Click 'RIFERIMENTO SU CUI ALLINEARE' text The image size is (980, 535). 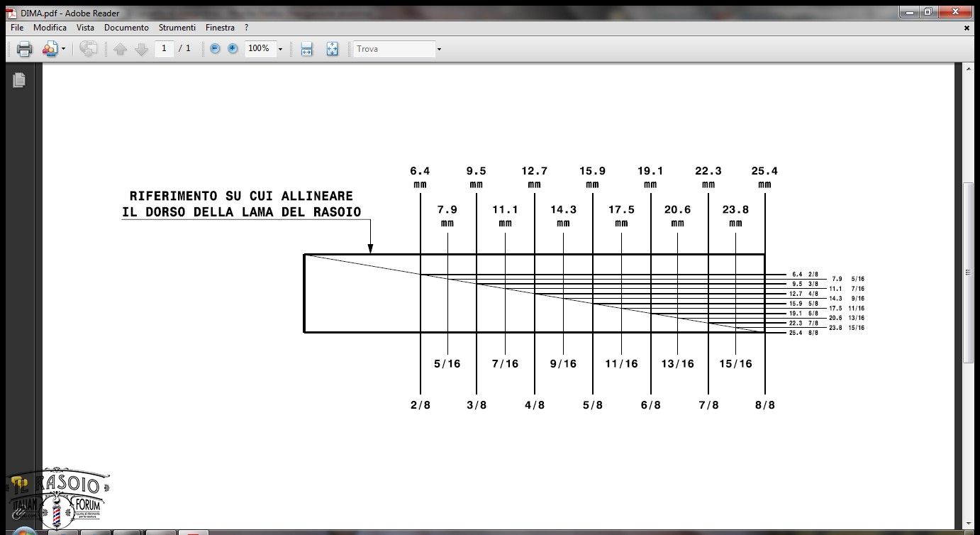coord(241,197)
